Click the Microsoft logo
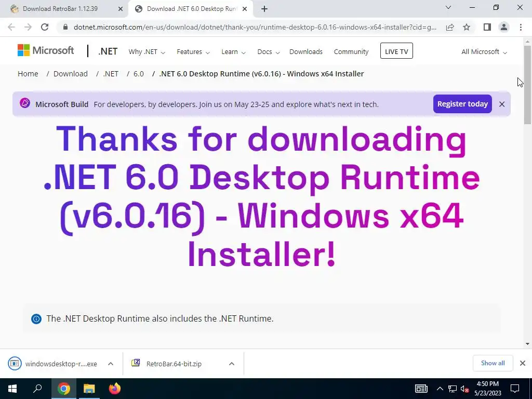Image resolution: width=532 pixels, height=399 pixels. 46,50
